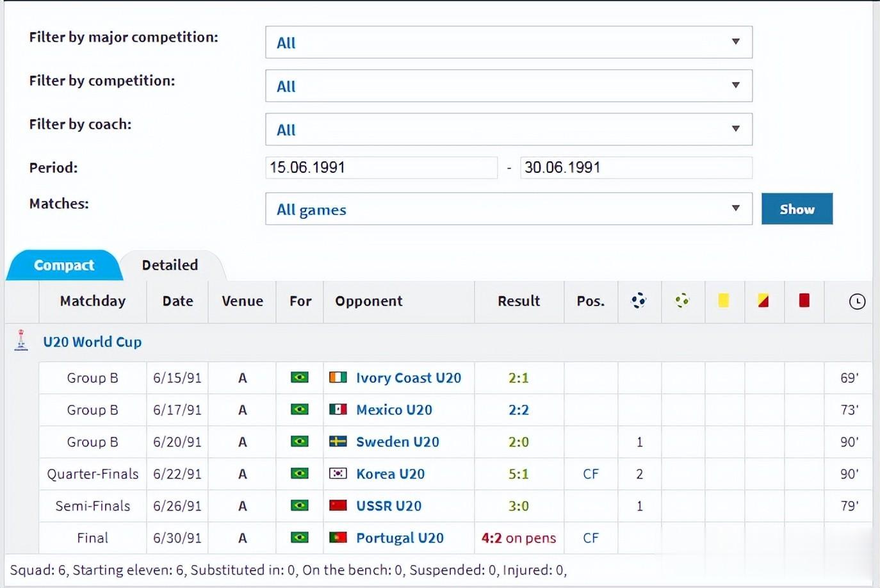The image size is (880, 588).
Task: Click the 73' minutes played cell
Action: pyautogui.click(x=849, y=410)
